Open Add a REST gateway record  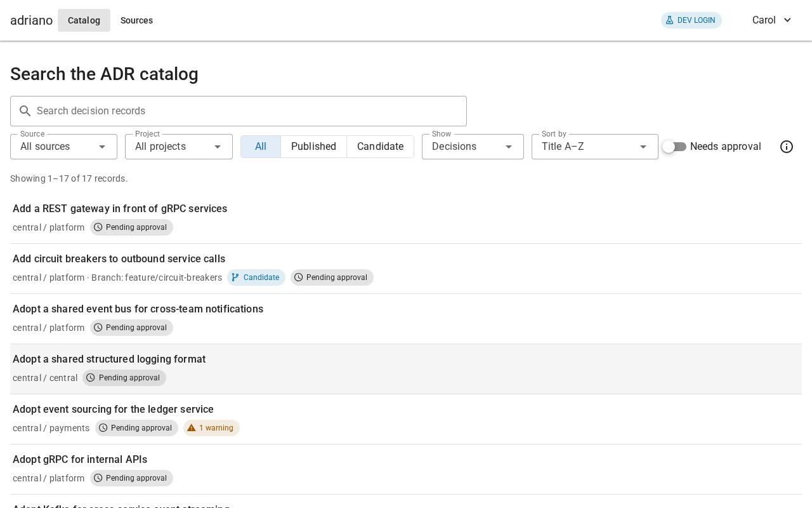pos(406,218)
